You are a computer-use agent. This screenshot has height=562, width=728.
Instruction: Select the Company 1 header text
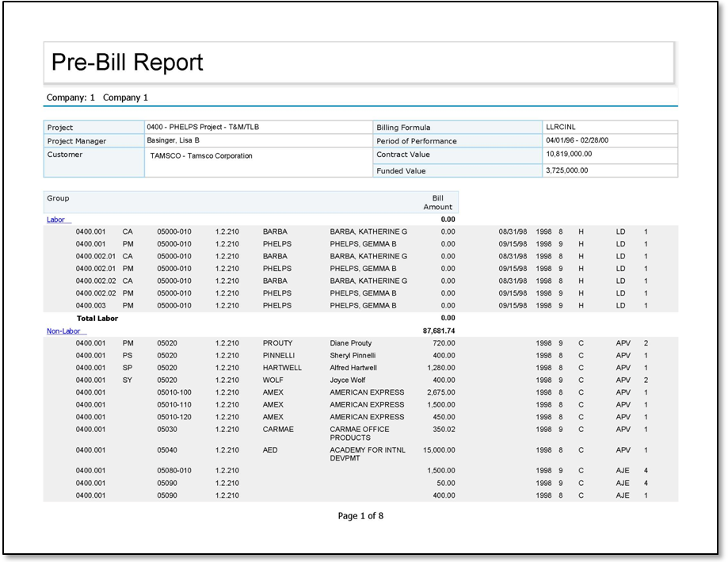(97, 97)
